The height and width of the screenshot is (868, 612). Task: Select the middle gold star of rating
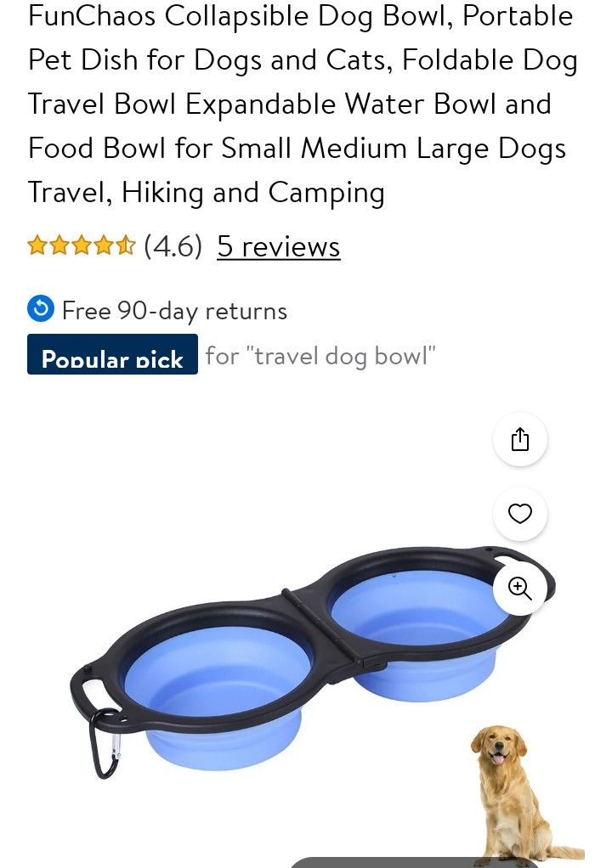[82, 245]
